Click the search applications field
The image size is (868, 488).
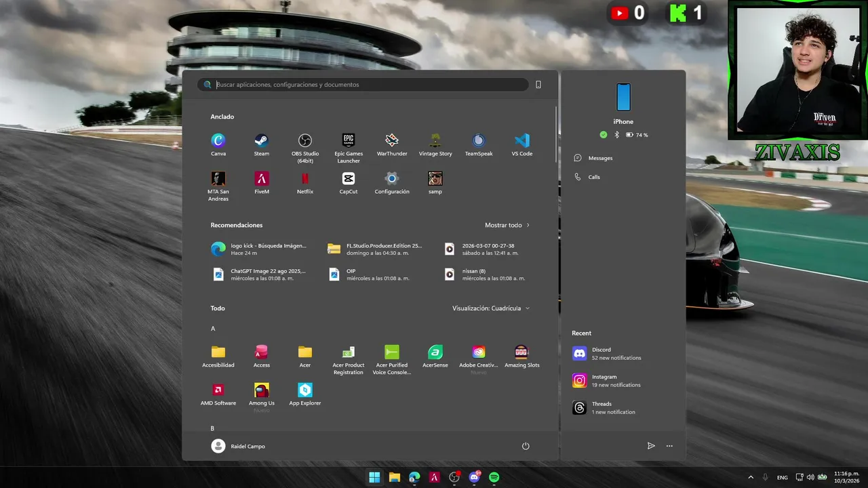pyautogui.click(x=363, y=85)
